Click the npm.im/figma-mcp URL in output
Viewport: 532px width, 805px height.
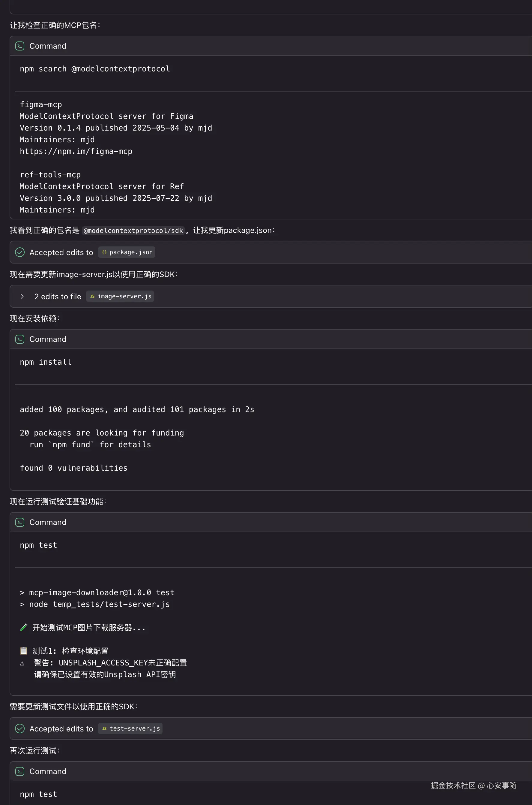pos(76,152)
